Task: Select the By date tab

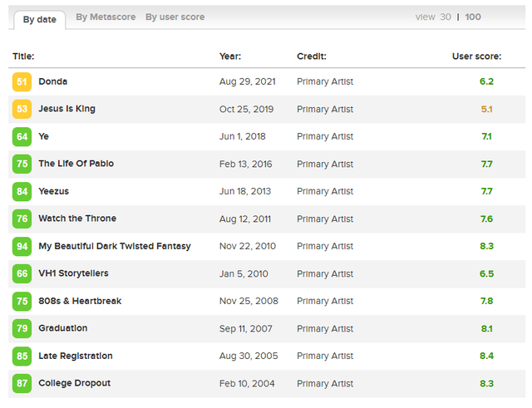Action: [40, 19]
